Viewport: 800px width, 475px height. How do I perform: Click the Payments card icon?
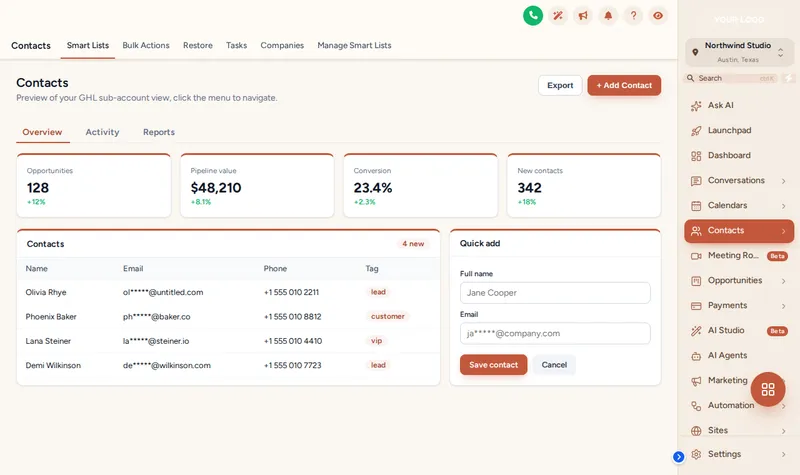(696, 306)
